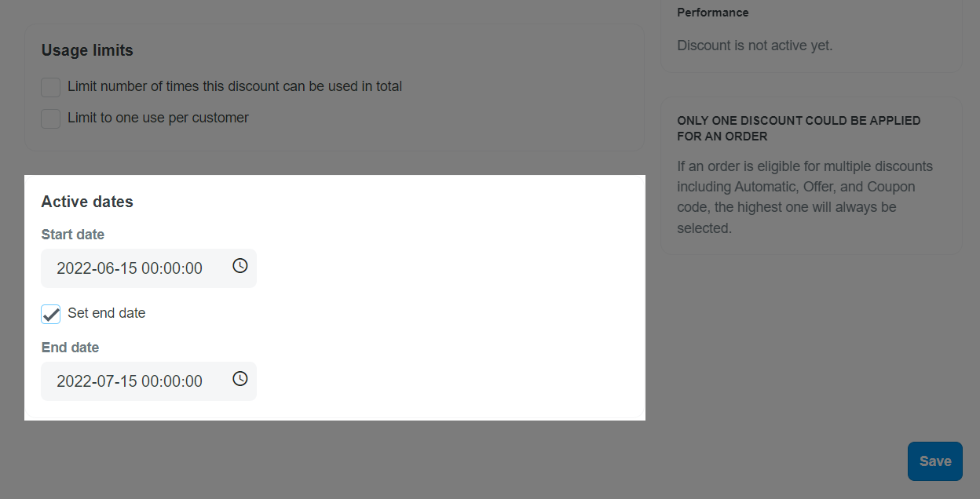Open the Start date input field
The height and width of the screenshot is (499, 980).
[149, 268]
